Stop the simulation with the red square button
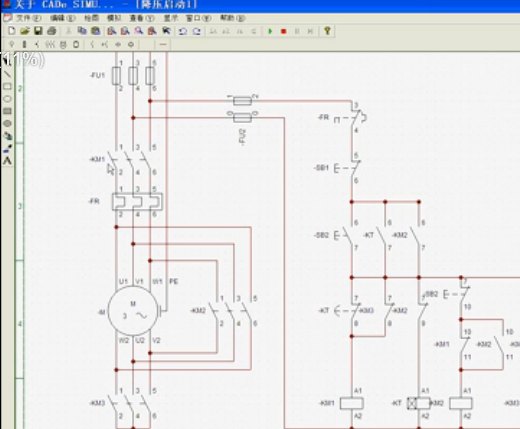This screenshot has width=520, height=429. point(284,31)
